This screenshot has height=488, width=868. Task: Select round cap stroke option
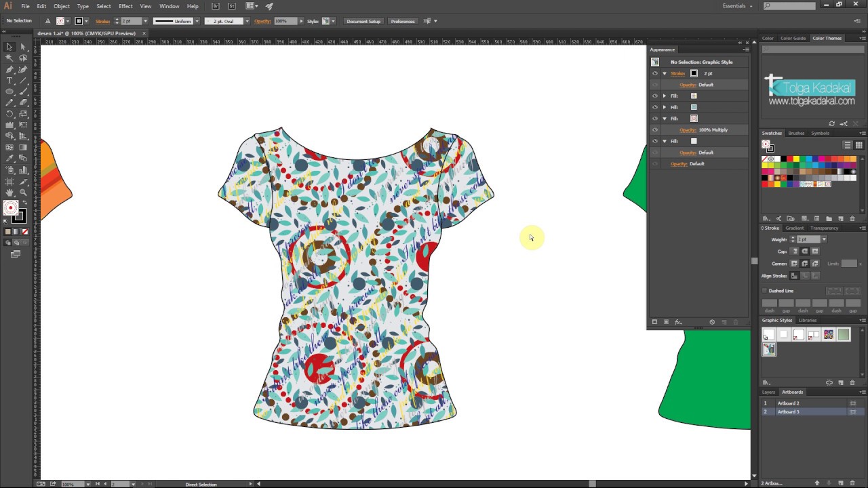tap(805, 251)
